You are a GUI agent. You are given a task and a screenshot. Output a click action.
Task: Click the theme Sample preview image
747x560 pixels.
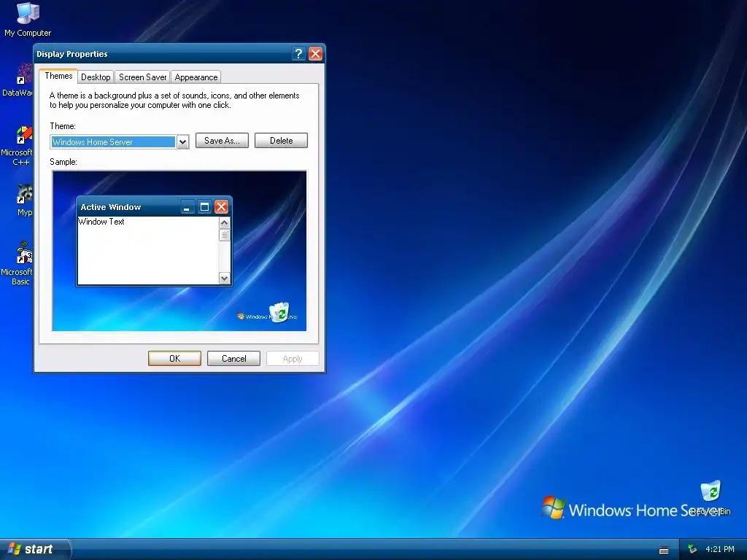[x=179, y=251]
